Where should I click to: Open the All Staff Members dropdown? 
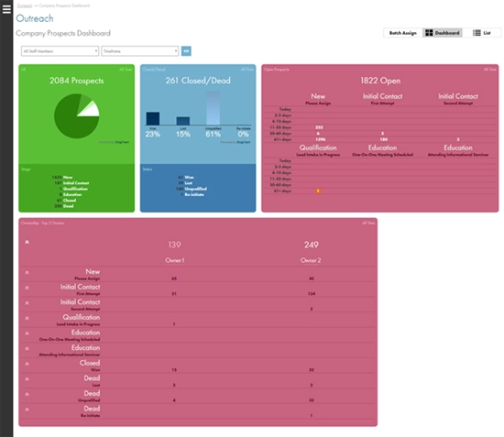click(x=60, y=51)
